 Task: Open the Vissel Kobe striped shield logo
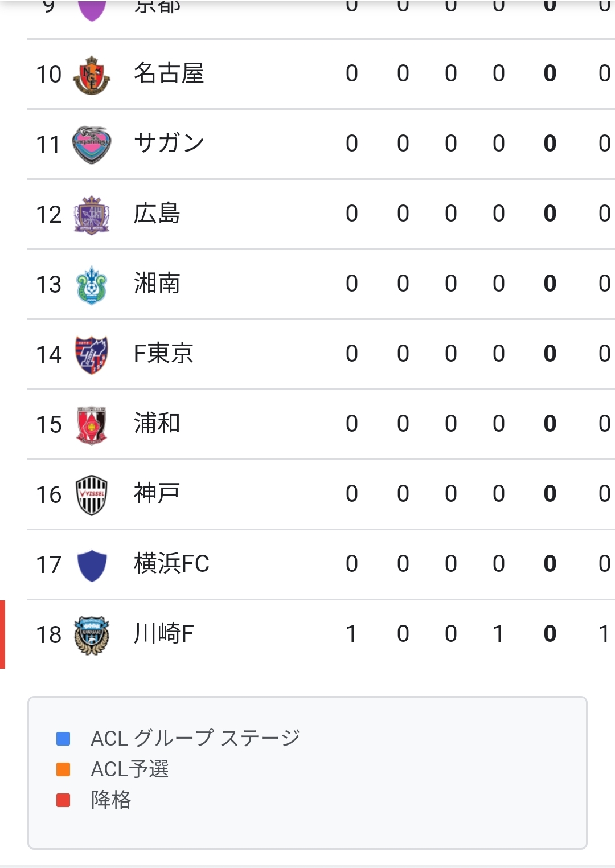tap(91, 495)
